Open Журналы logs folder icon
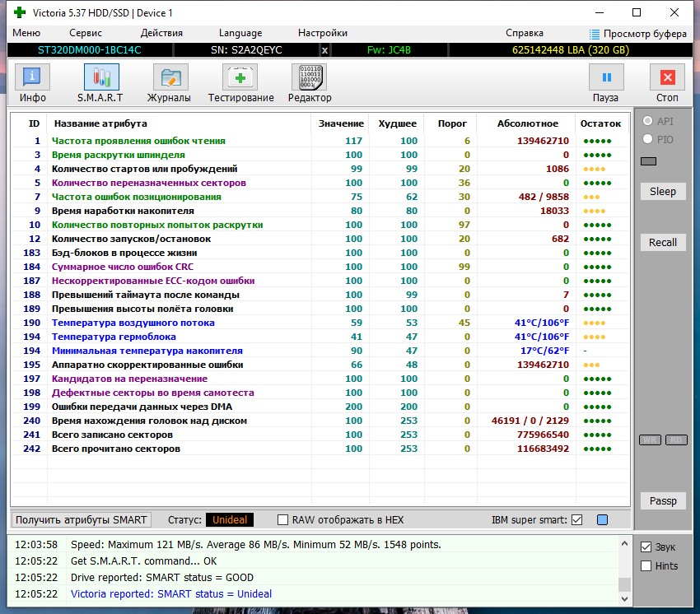700x614 pixels. [170, 77]
